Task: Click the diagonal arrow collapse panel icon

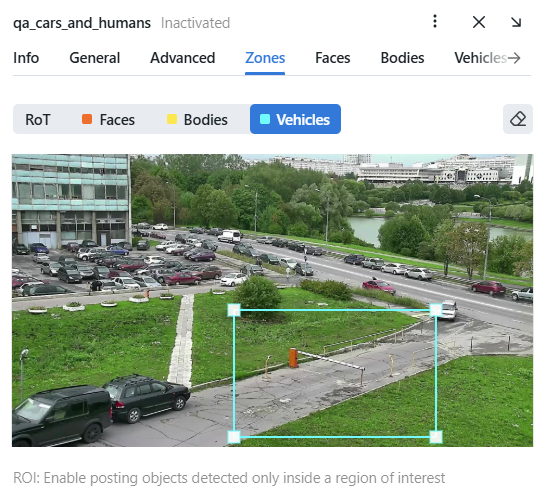Action: (516, 22)
